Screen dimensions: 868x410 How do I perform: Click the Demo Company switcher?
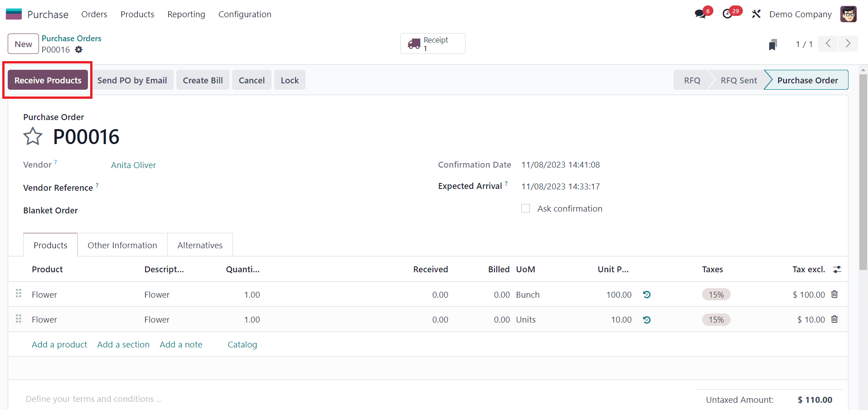(800, 14)
